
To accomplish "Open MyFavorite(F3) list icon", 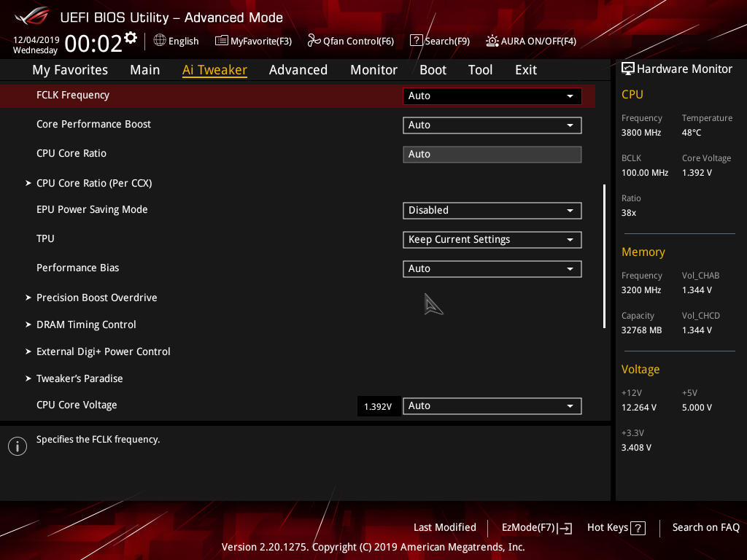I will coord(222,41).
